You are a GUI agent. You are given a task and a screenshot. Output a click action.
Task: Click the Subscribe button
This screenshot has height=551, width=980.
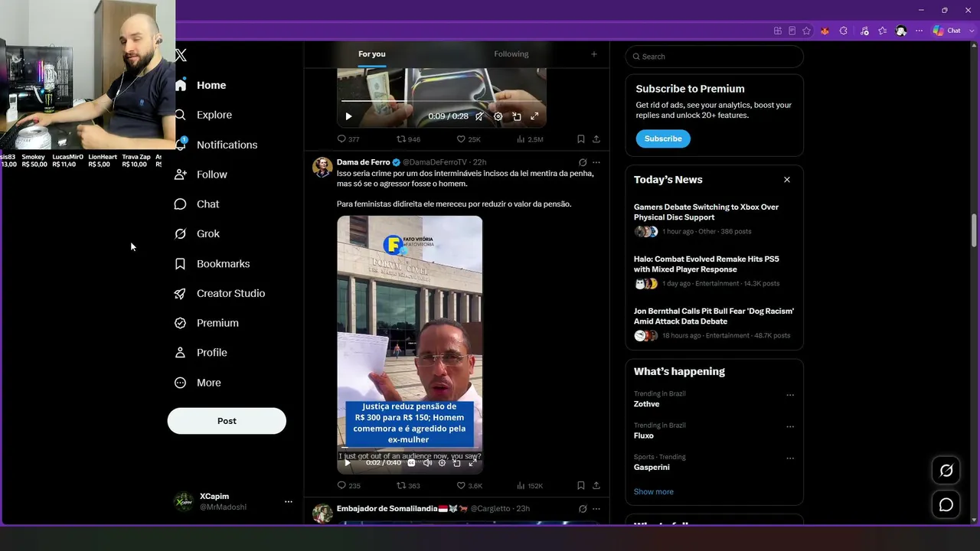pyautogui.click(x=663, y=139)
